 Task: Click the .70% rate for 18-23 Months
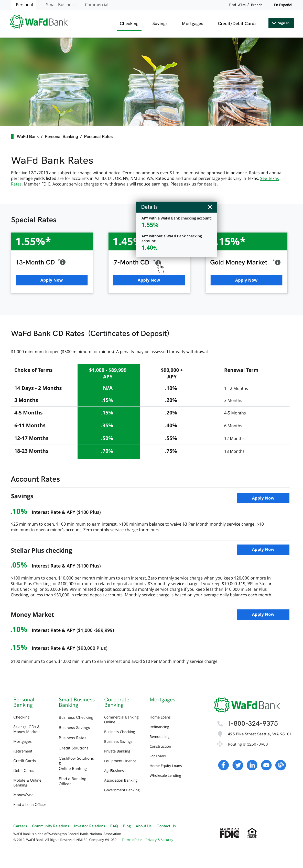[x=107, y=451]
